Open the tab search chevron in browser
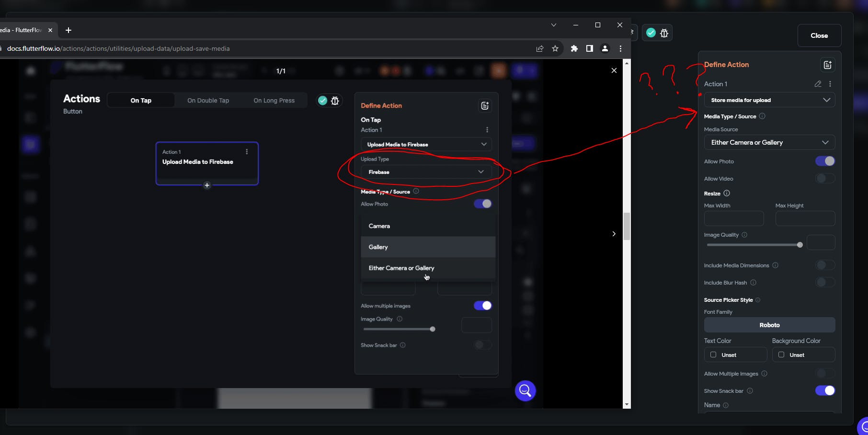Image resolution: width=868 pixels, height=435 pixels. (x=554, y=25)
